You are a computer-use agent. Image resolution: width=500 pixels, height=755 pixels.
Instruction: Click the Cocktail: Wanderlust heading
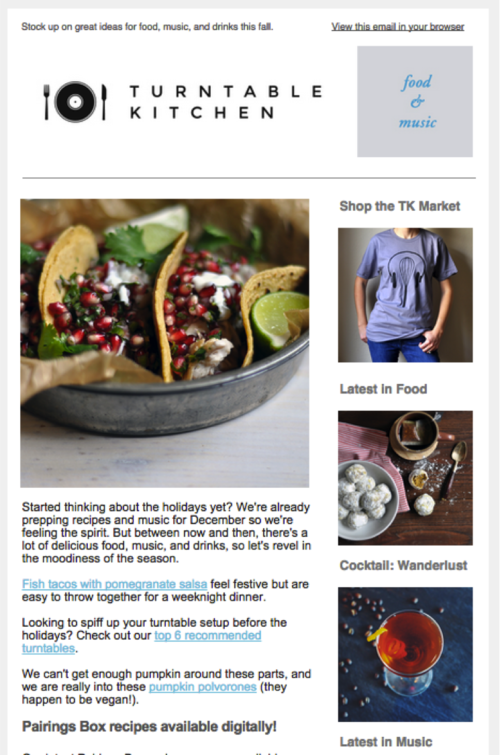point(404,565)
